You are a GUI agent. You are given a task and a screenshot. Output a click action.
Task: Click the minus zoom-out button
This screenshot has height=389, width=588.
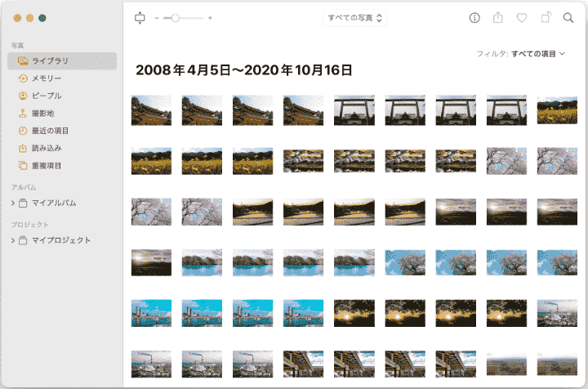point(157,18)
